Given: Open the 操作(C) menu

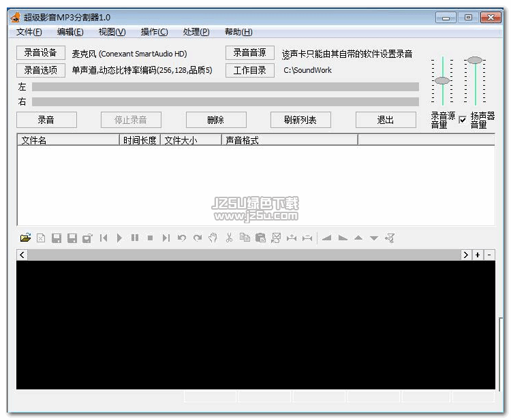Looking at the screenshot, I should [154, 32].
